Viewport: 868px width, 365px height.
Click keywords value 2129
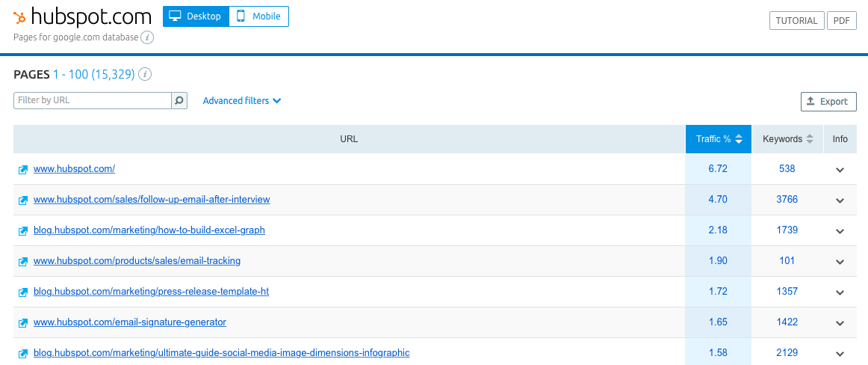click(787, 352)
